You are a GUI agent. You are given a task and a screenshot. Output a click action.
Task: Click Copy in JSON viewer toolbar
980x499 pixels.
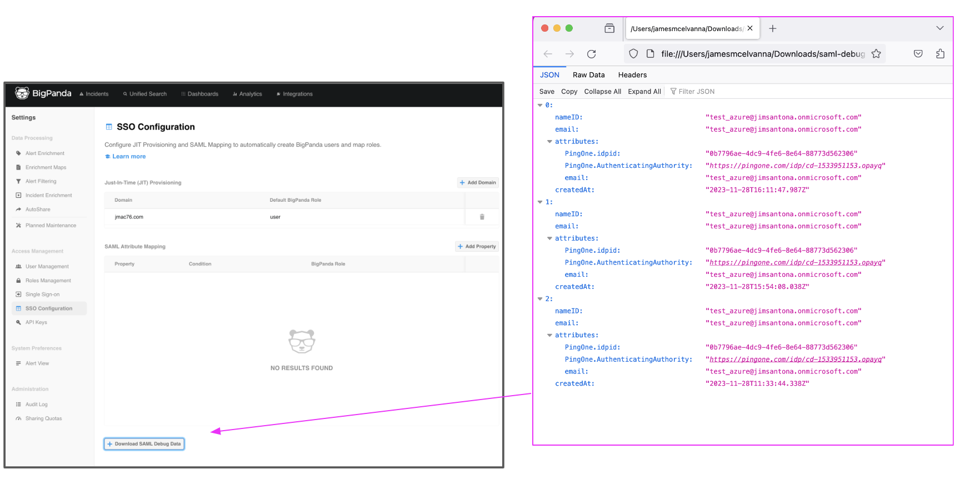(569, 92)
